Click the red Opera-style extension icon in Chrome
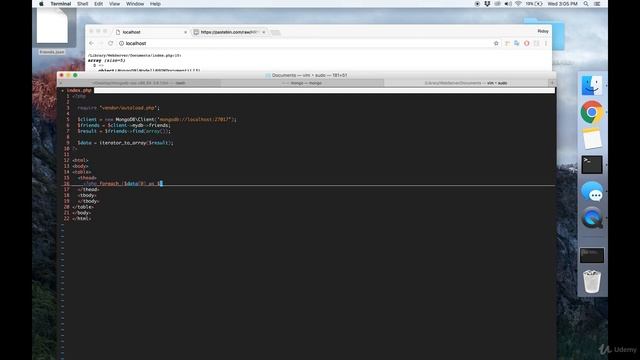Image resolution: width=640 pixels, height=360 pixels. (x=527, y=43)
